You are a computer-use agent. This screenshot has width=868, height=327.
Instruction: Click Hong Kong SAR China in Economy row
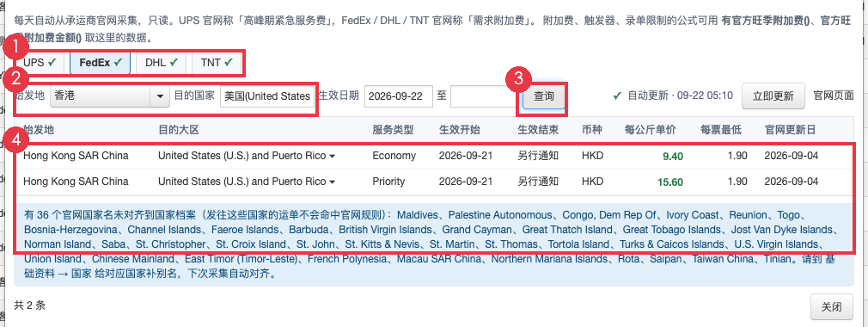point(76,156)
